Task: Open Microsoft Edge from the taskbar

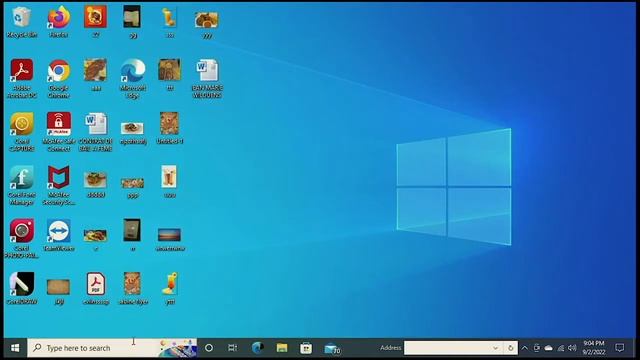Action: coord(257,348)
